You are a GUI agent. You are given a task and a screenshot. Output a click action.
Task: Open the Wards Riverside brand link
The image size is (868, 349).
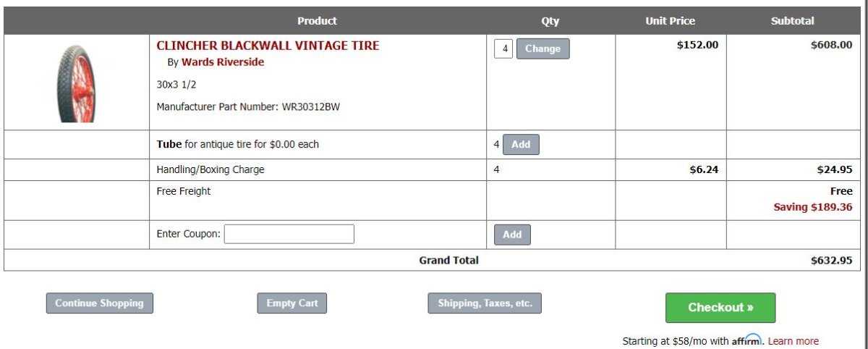[222, 62]
